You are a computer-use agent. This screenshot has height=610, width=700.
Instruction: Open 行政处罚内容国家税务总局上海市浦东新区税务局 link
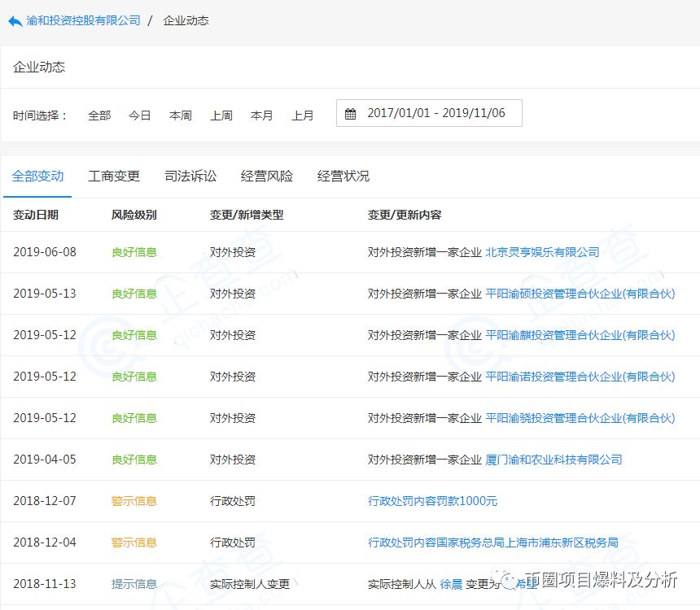493,542
